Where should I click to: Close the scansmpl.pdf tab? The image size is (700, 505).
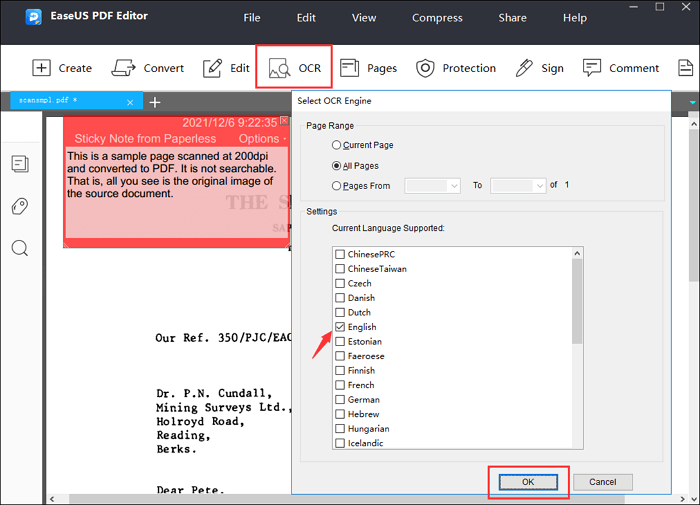[130, 102]
